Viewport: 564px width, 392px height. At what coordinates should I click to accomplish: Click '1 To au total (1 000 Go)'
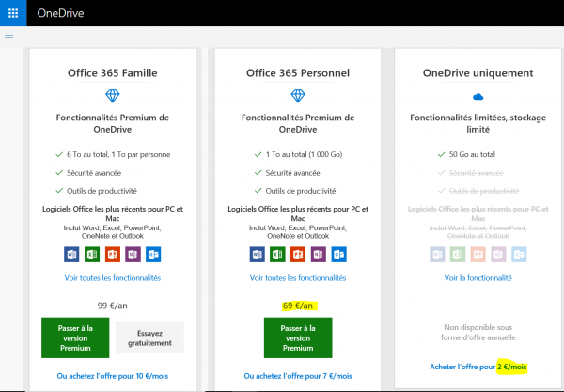tap(304, 155)
